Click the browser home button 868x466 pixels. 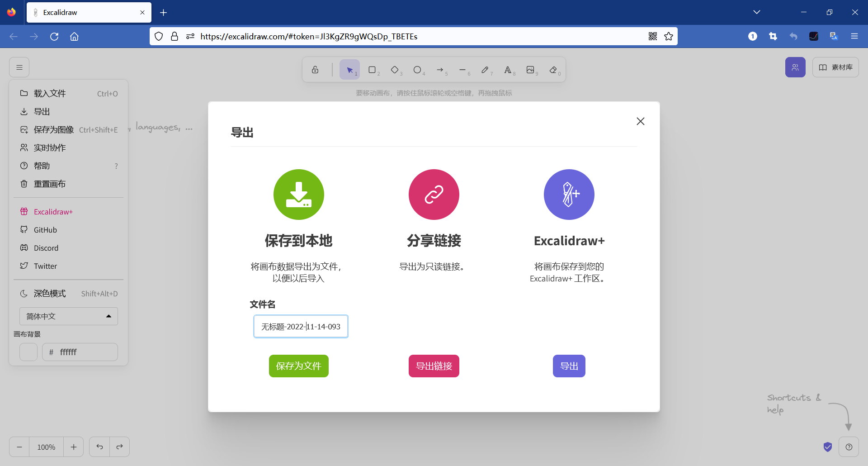[74, 37]
